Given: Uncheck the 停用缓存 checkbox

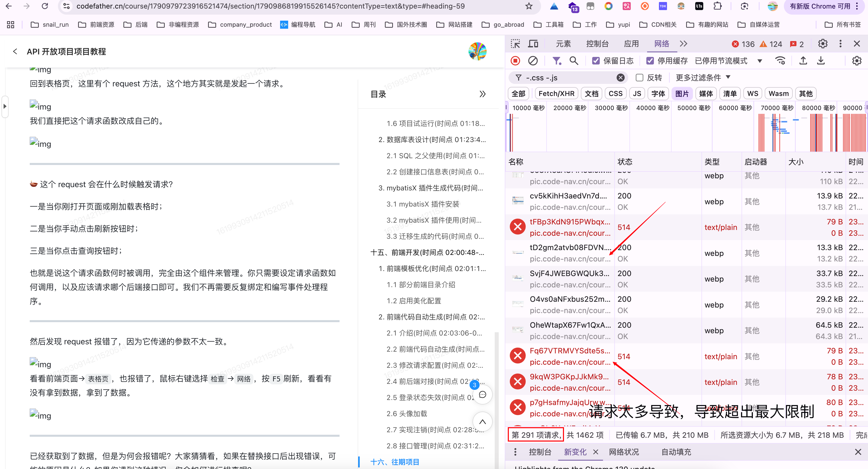Looking at the screenshot, I should tap(650, 61).
